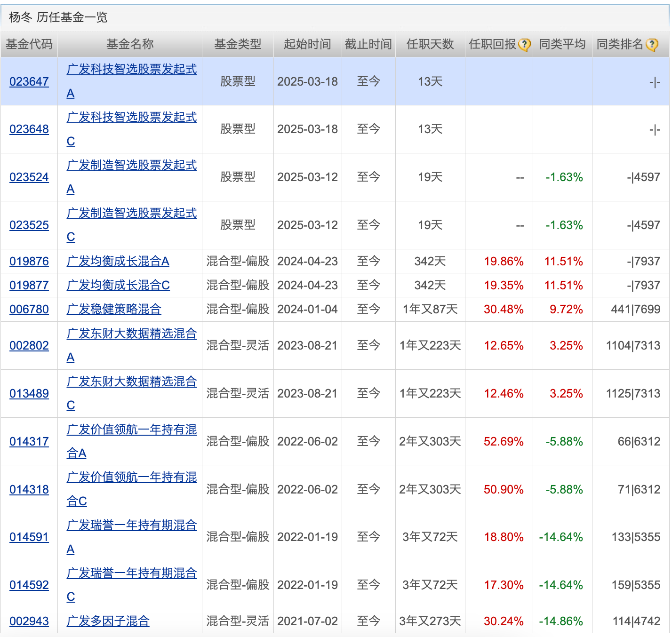Open fund code 023524 link
The width and height of the screenshot is (672, 637).
[29, 177]
